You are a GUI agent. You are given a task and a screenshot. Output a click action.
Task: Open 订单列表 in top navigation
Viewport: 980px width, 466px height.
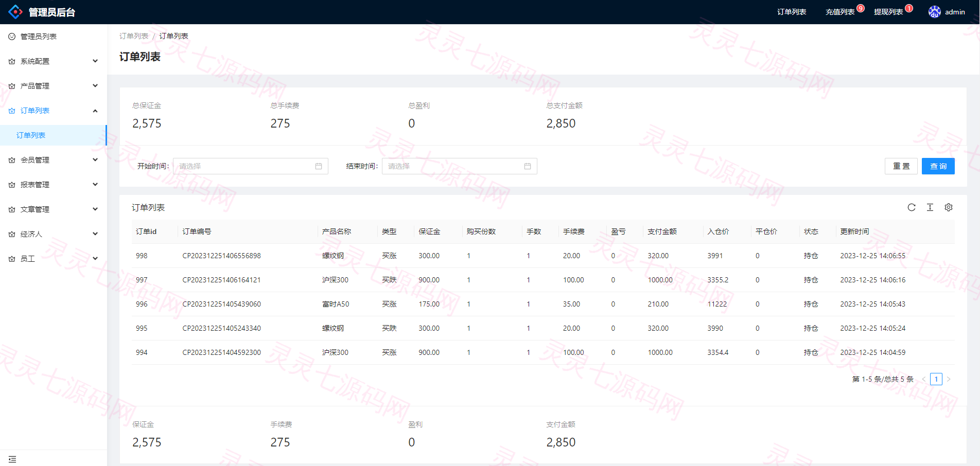(792, 12)
